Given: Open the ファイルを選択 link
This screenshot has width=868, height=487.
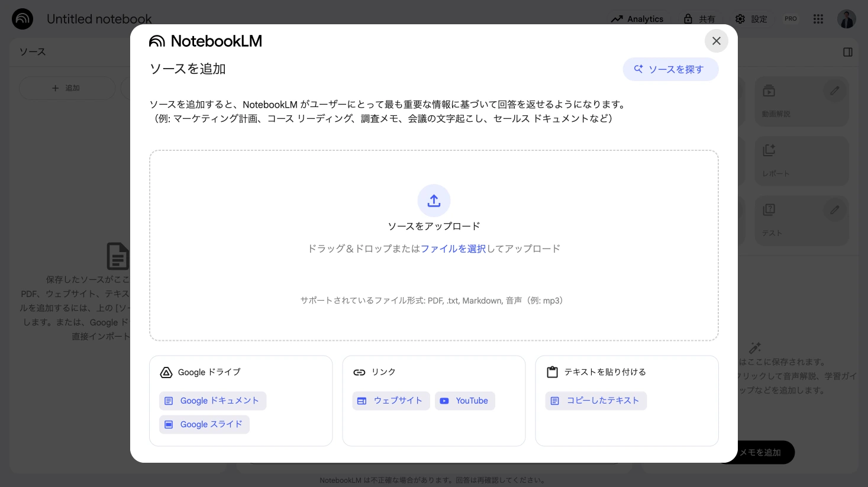Looking at the screenshot, I should click(453, 249).
